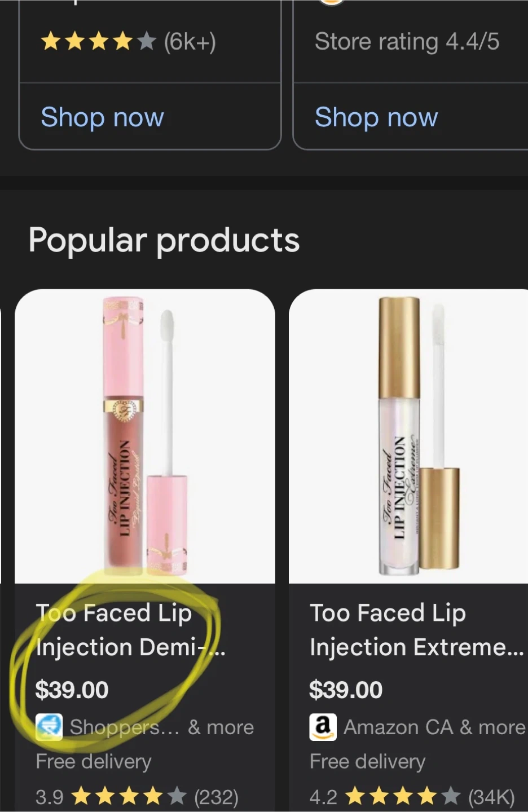
Task: Tap the Shop now link beside Store rating
Action: click(x=376, y=117)
